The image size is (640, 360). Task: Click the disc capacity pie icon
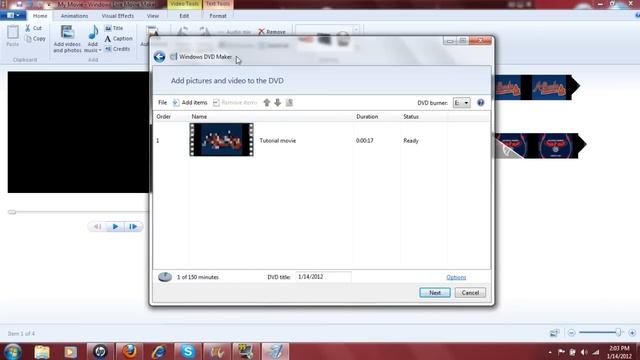click(165, 277)
